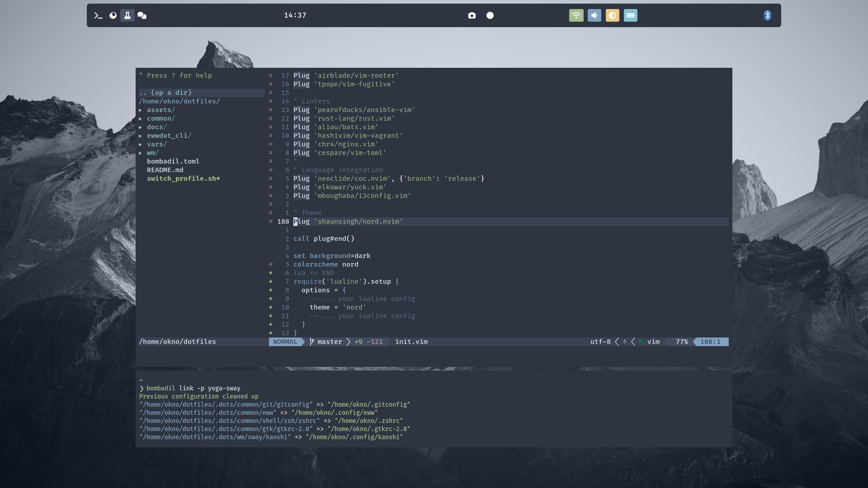Open README.md in the file tree
The height and width of the screenshot is (488, 868).
click(x=165, y=170)
